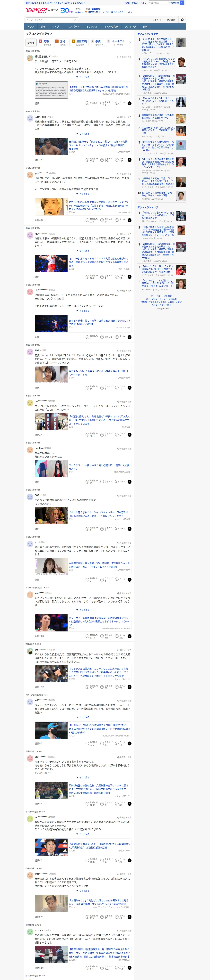Viewport: 210px width, 980px height.
Task: Click 非表示・報告 on JOE's comment
Action: 124,351
